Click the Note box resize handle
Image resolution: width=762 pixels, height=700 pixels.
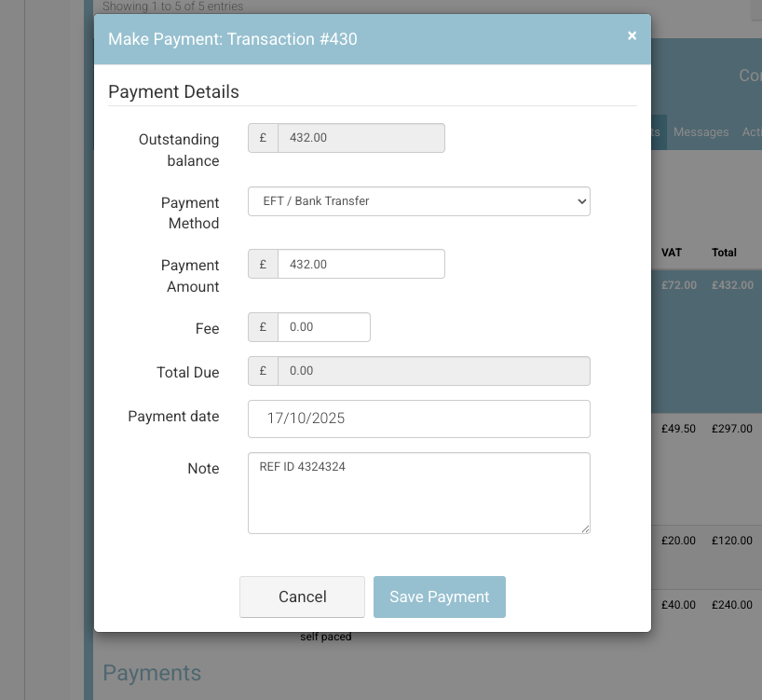click(x=585, y=528)
